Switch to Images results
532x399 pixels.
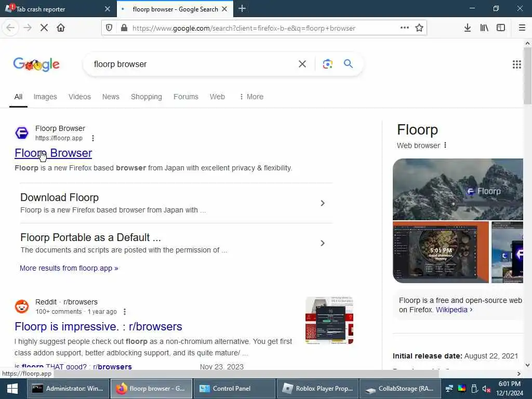(x=45, y=97)
